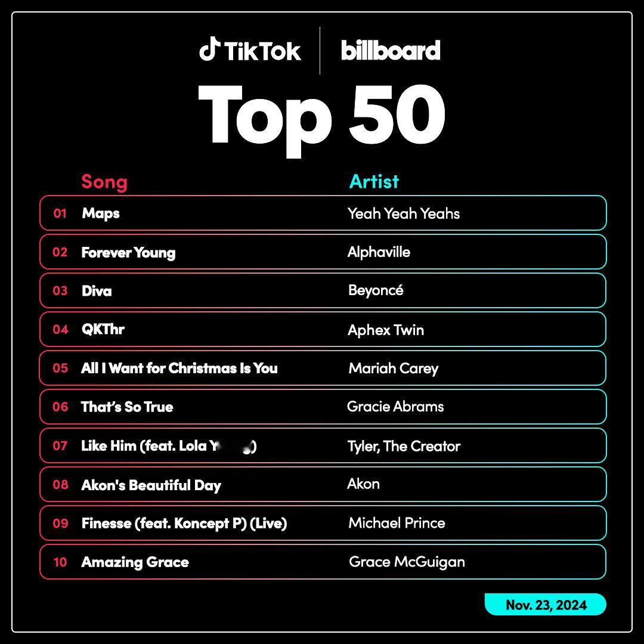
Task: Click artist name Beyoncé
Action: tap(376, 290)
